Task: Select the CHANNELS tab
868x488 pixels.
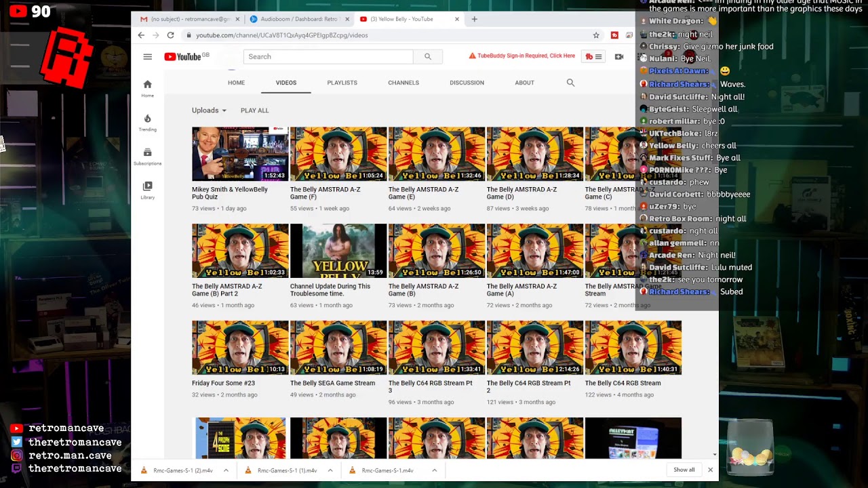Action: (403, 83)
